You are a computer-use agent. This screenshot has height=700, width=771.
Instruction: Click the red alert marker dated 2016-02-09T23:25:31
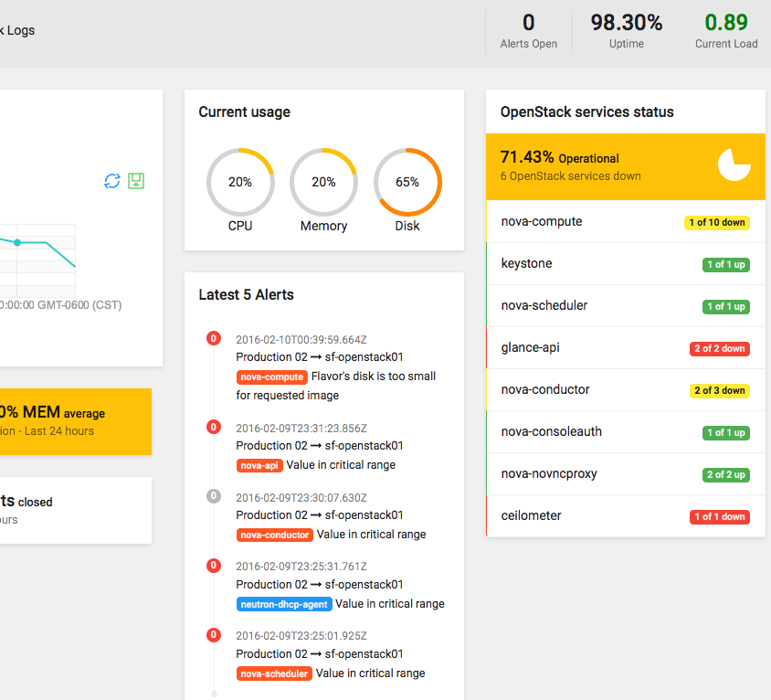214,566
